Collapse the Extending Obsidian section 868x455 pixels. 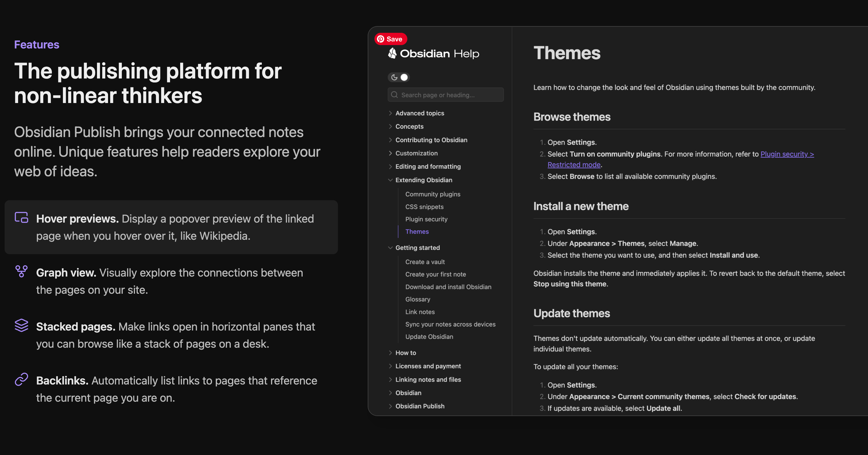point(420,180)
